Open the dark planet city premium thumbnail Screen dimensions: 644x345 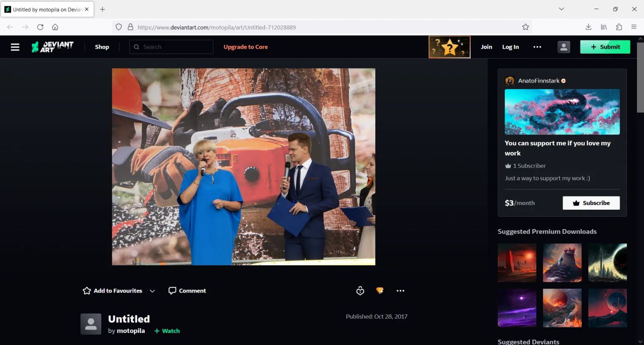(607, 263)
